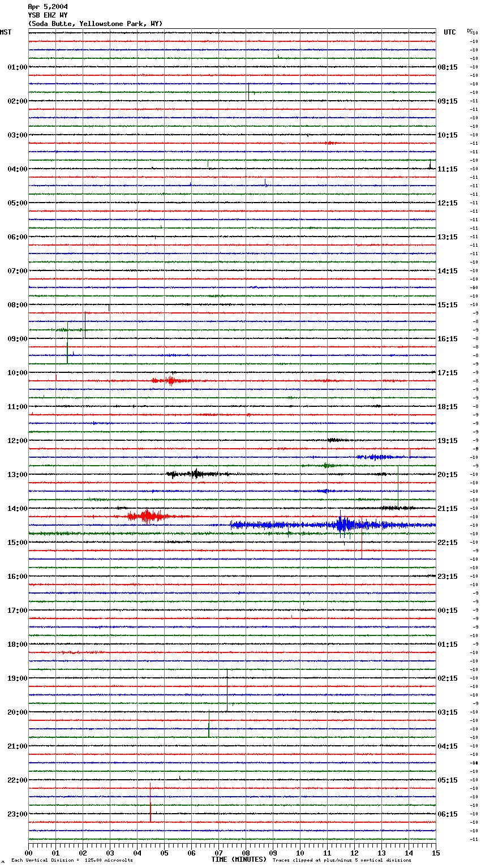Viewport: 481px width, 868px height.
Task: Select the 03:00 MST time label
Action: (x=17, y=135)
